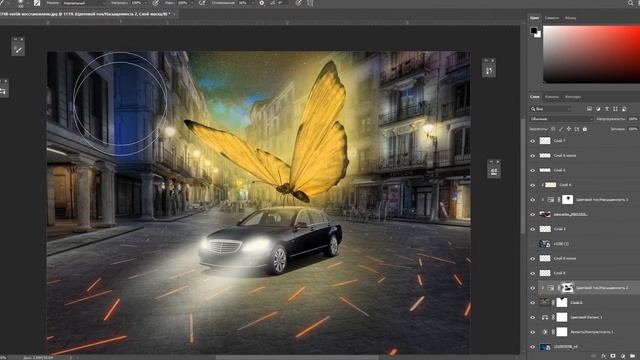The height and width of the screenshot is (360, 640).
Task: Hide the Слой 6 копия layer
Action: click(x=532, y=156)
